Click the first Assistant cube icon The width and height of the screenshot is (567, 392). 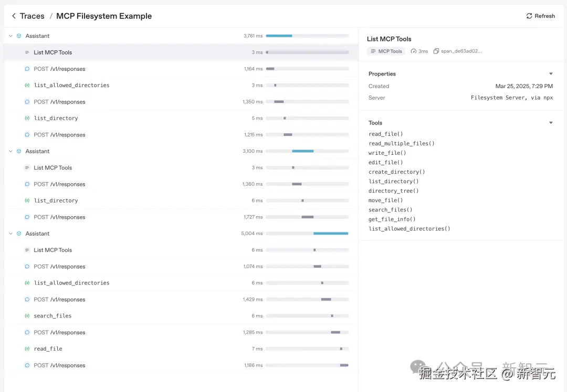pyautogui.click(x=19, y=36)
